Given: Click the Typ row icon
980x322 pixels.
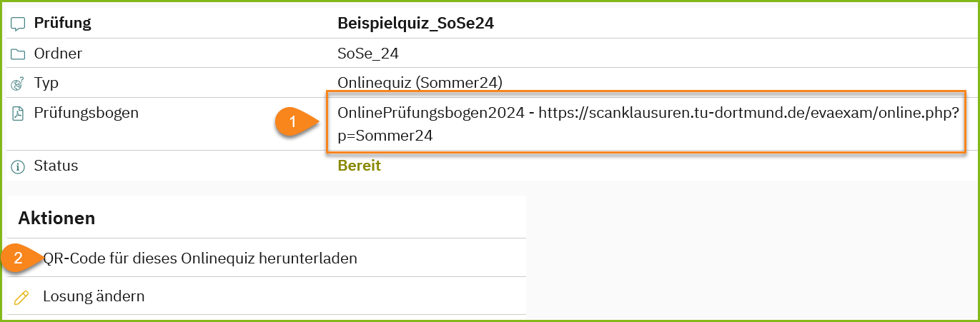Looking at the screenshot, I should pos(18,84).
